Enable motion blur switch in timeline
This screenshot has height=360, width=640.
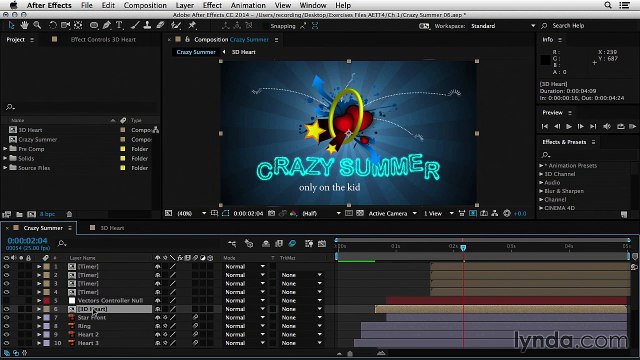(x=292, y=244)
